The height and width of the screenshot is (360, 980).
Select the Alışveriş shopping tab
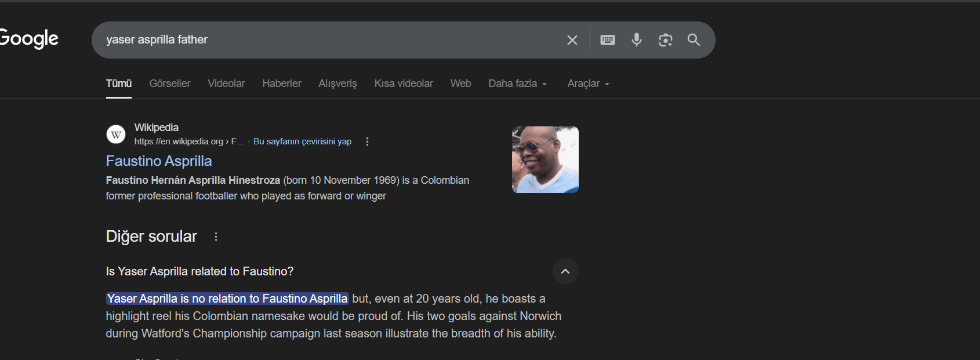point(337,83)
